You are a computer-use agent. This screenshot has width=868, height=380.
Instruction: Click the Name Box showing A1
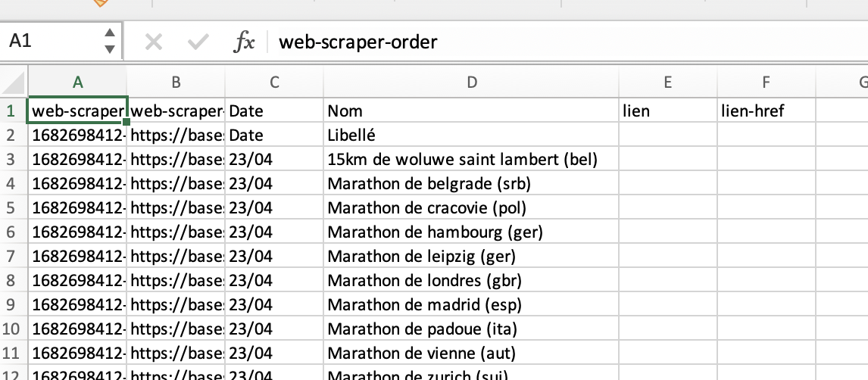coord(53,42)
